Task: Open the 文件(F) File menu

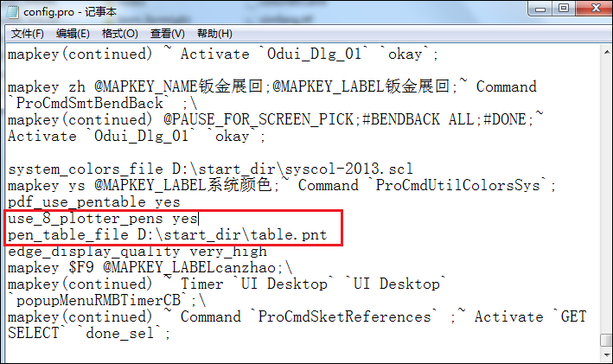Action: [x=28, y=34]
